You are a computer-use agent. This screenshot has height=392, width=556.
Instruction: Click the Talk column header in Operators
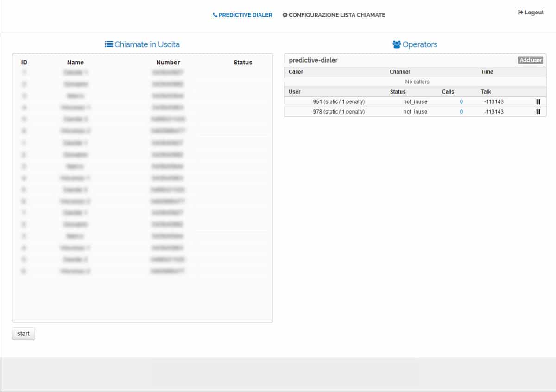[486, 92]
